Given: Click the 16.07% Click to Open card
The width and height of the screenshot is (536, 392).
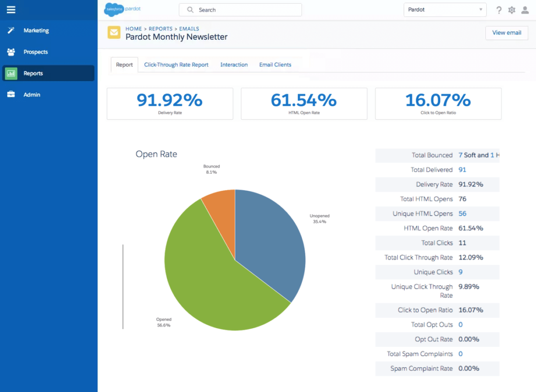Looking at the screenshot, I should coord(438,104).
